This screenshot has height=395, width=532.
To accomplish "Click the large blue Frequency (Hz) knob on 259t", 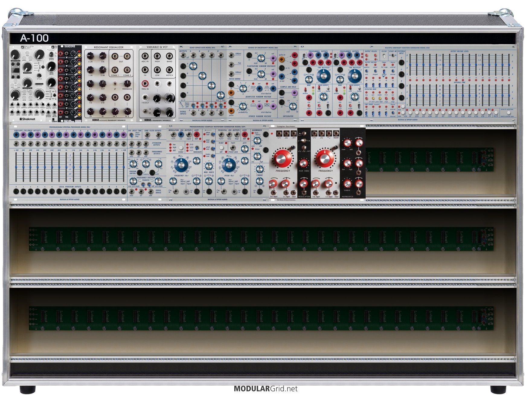I will pos(181,164).
